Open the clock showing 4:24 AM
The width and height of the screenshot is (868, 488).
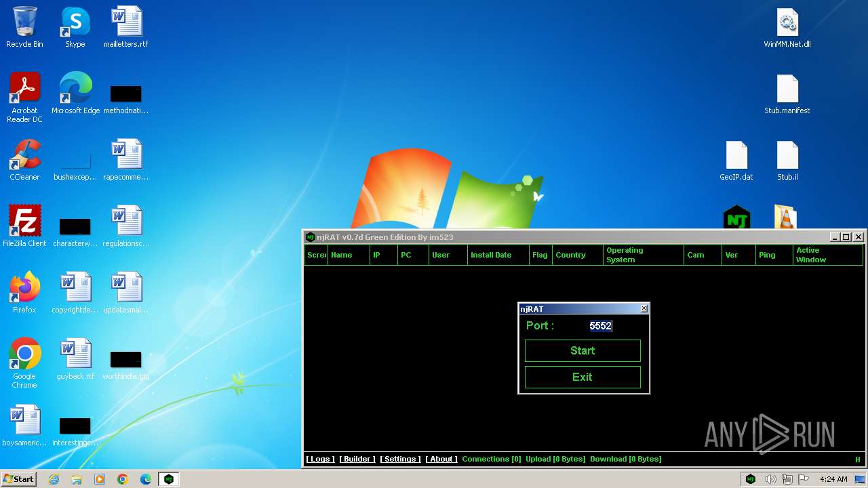pyautogui.click(x=833, y=479)
